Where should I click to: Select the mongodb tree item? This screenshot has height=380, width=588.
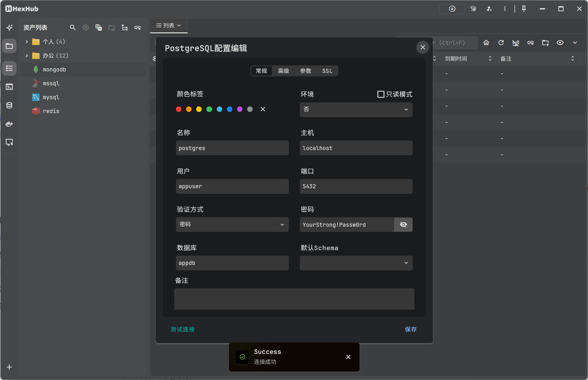pyautogui.click(x=83, y=70)
